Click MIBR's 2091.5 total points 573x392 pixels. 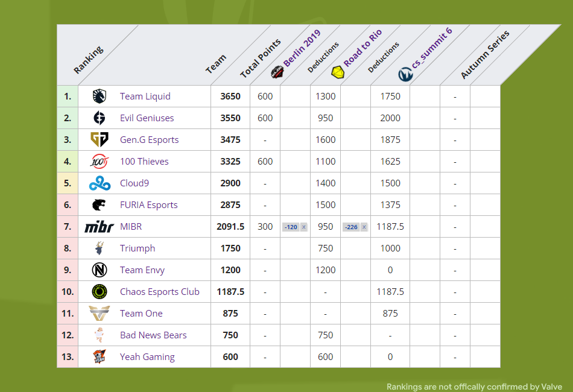click(230, 227)
